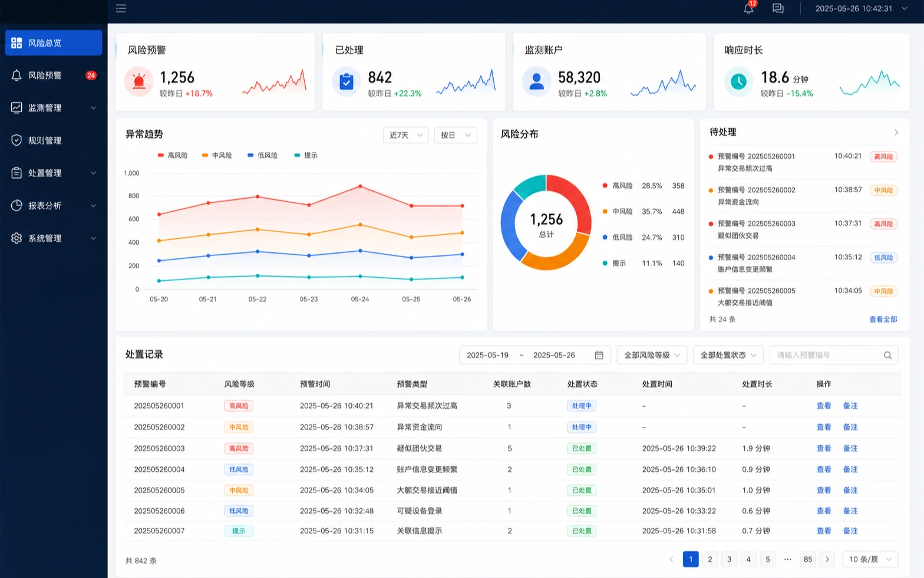924x578 pixels.
Task: Open 风险预警 in the sidebar menu
Action: click(54, 75)
